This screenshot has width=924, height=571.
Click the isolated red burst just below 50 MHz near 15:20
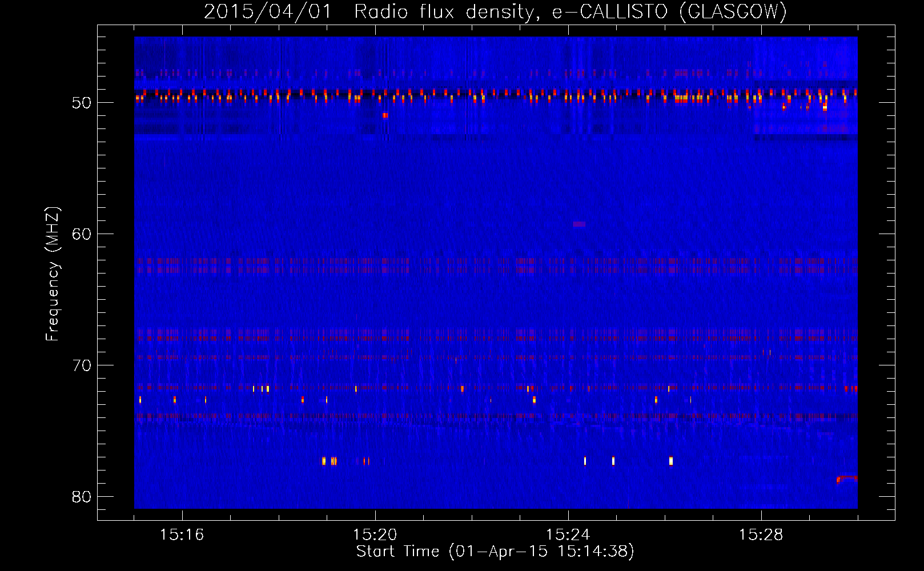coord(385,115)
